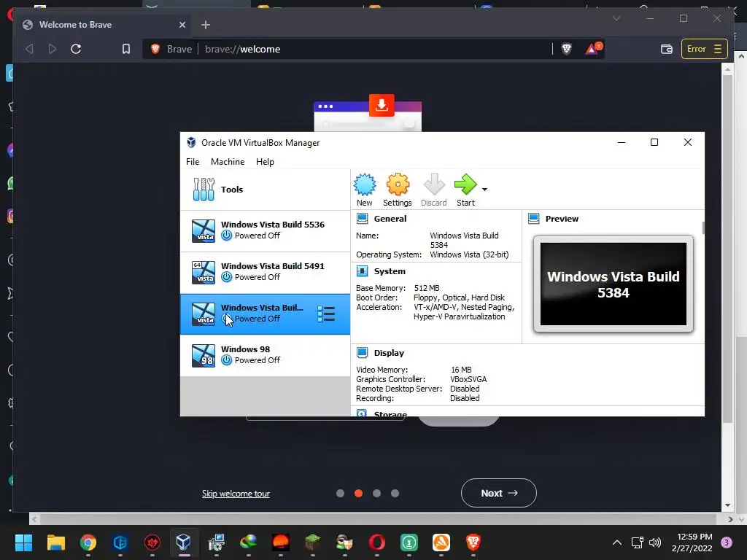Click Skip welcome tour link in Brave
The height and width of the screenshot is (560, 747).
click(x=236, y=494)
